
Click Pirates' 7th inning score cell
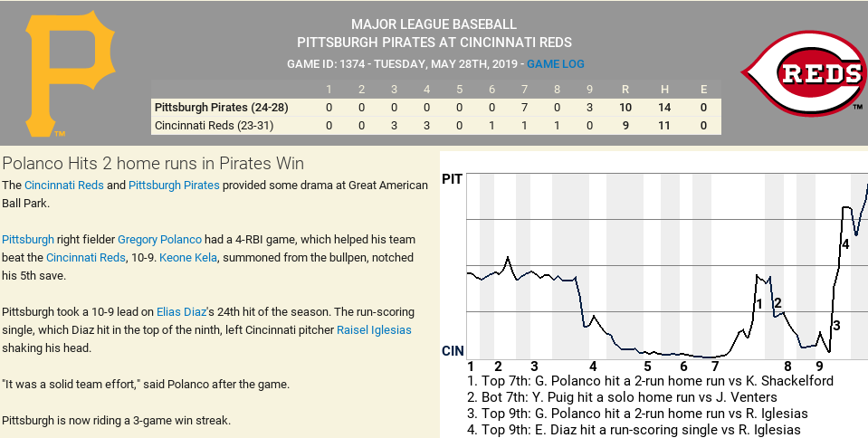[x=524, y=108]
